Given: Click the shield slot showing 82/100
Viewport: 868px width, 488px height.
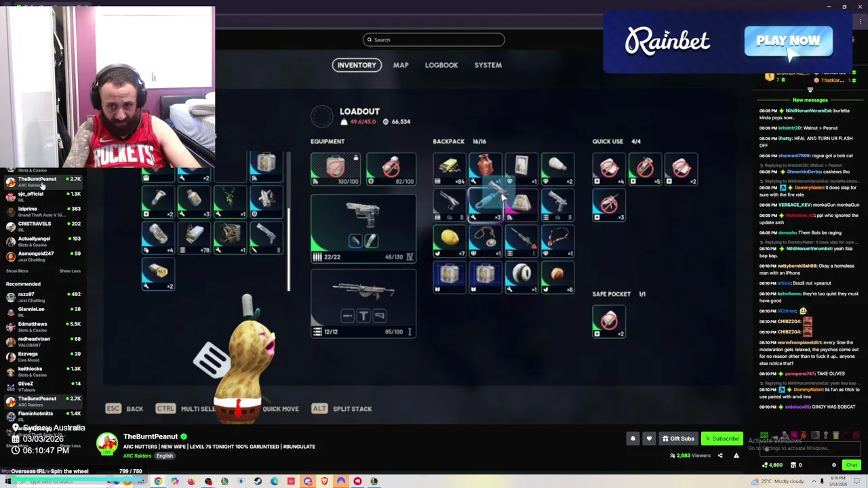Looking at the screenshot, I should 391,169.
